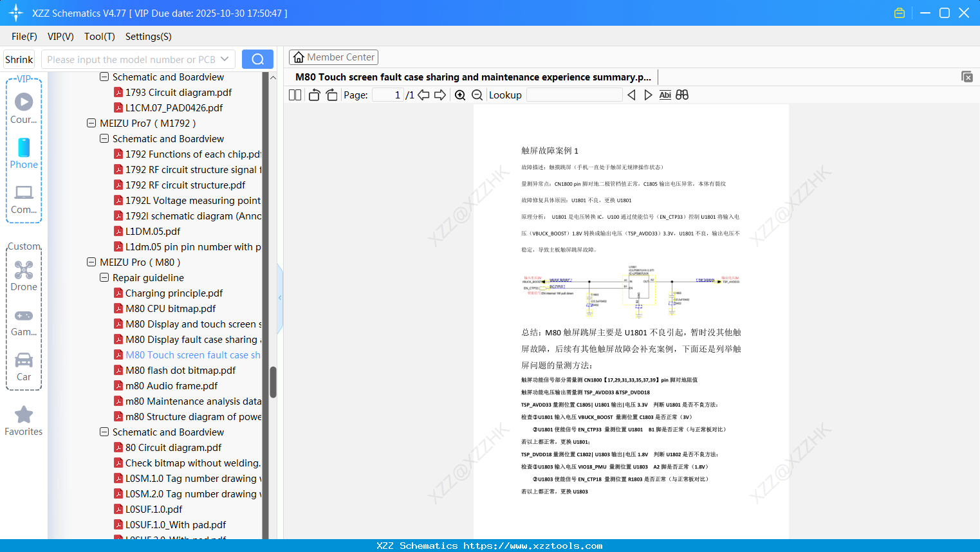Click the Shrink button

[x=19, y=59]
